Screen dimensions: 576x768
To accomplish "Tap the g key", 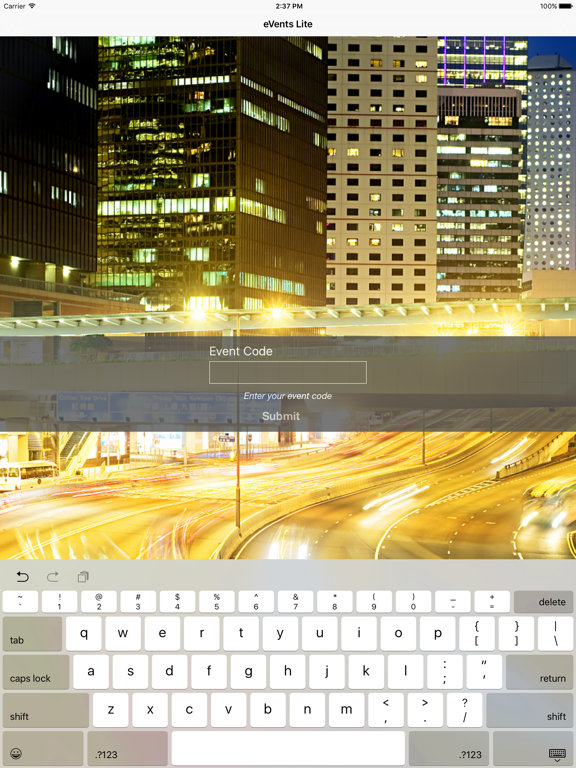I will pos(248,672).
